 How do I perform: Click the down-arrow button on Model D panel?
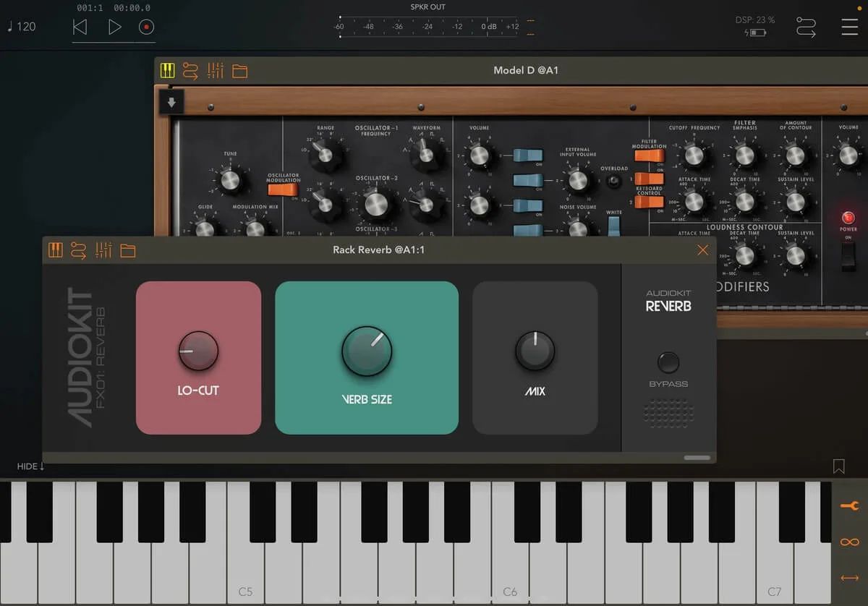(x=171, y=103)
